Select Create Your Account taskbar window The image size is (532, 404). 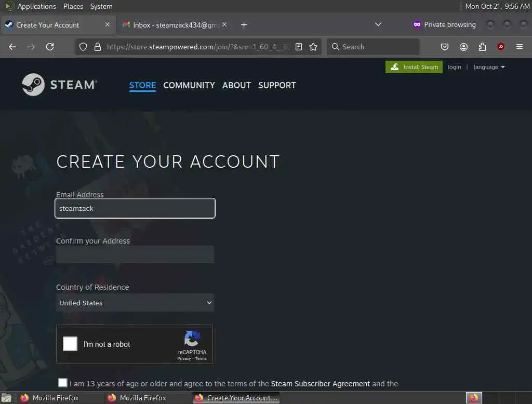click(x=236, y=398)
